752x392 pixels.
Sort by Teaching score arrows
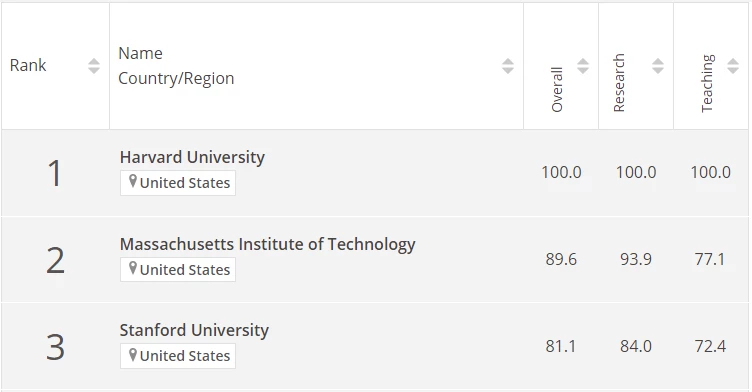(x=733, y=66)
